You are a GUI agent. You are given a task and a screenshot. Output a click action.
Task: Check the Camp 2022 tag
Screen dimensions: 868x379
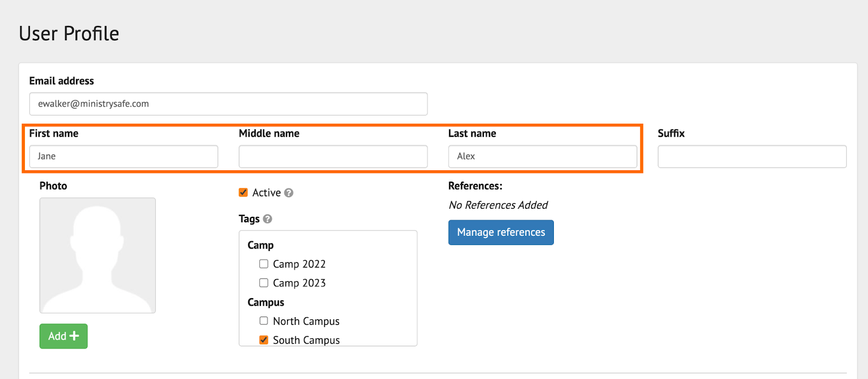tap(264, 264)
